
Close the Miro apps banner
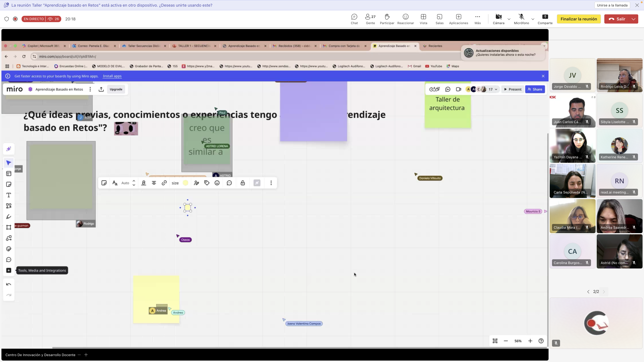[x=543, y=76]
